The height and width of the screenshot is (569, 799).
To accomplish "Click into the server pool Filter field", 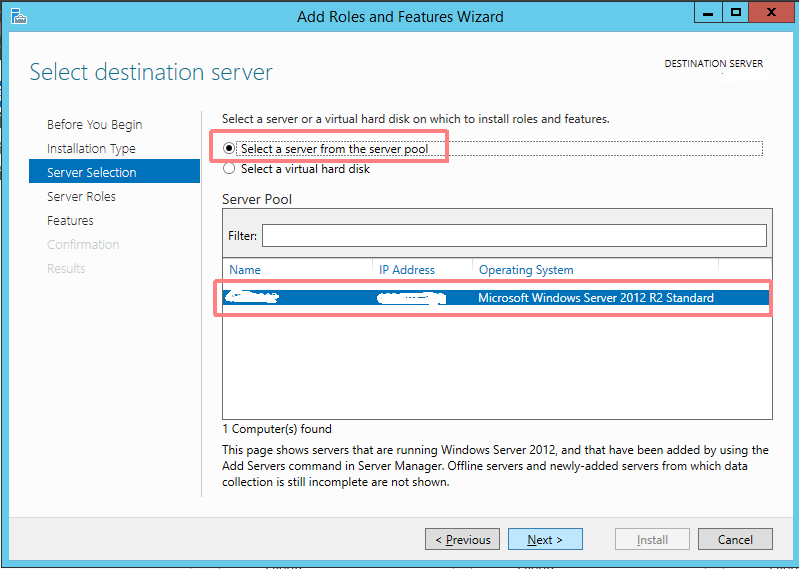I will click(x=514, y=235).
